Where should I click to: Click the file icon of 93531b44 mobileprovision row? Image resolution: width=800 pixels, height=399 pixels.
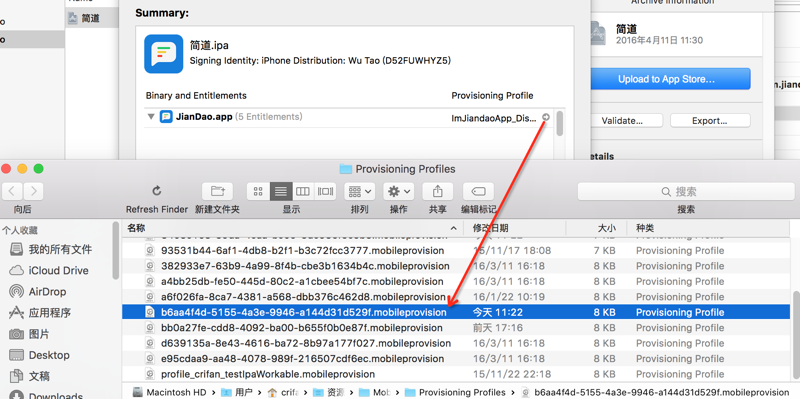click(x=150, y=251)
